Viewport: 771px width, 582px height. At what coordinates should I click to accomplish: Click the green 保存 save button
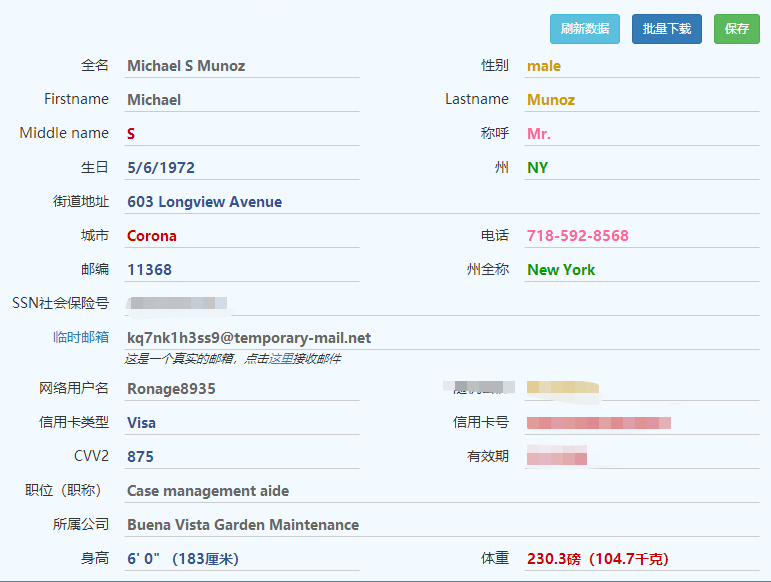click(737, 29)
